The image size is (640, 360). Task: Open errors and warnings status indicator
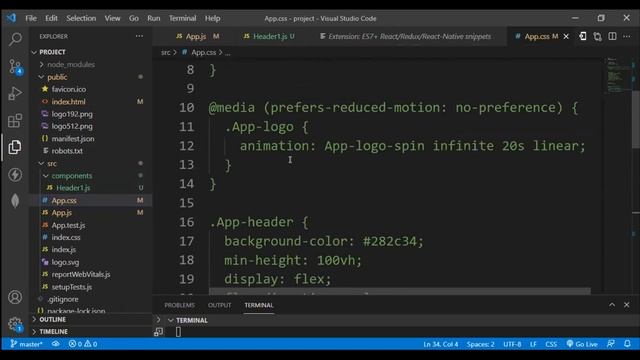tap(83, 344)
